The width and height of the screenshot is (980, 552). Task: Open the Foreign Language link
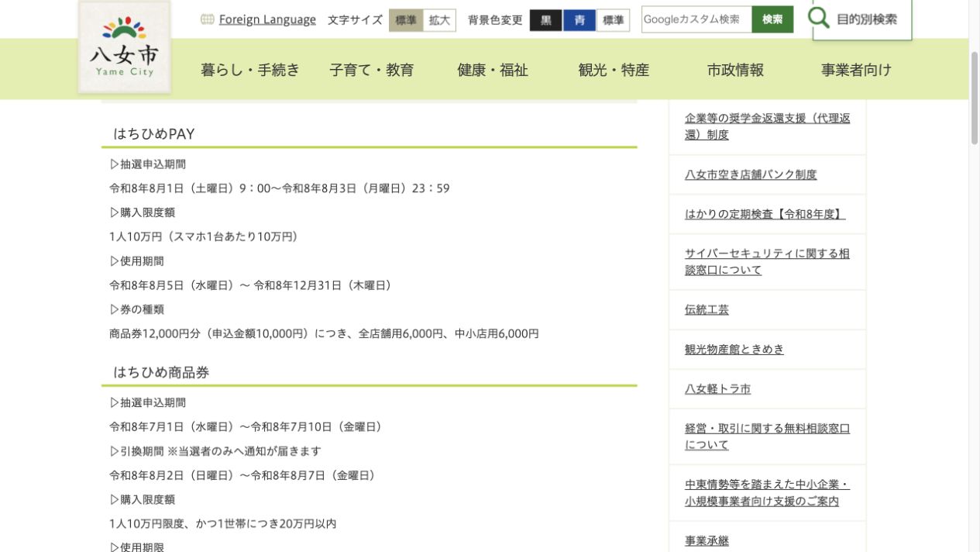pyautogui.click(x=267, y=19)
